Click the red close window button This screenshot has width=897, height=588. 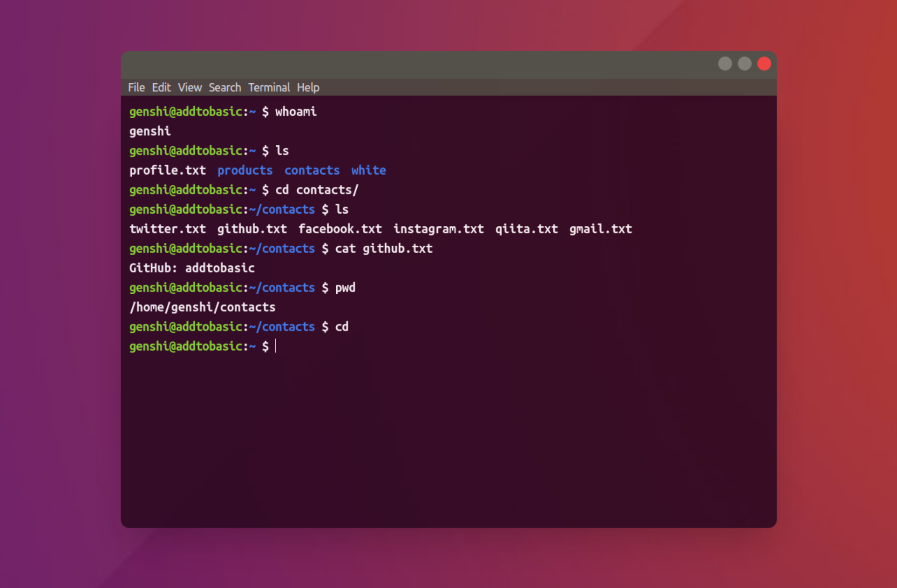(x=764, y=64)
